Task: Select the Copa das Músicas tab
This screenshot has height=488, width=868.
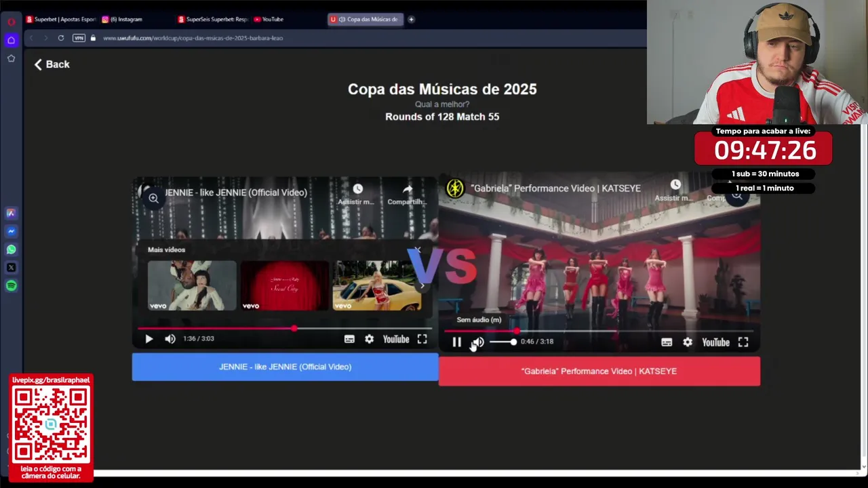Action: (x=366, y=19)
